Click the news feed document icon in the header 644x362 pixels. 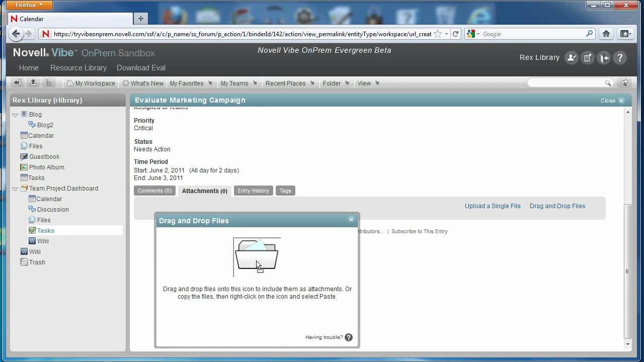[587, 58]
